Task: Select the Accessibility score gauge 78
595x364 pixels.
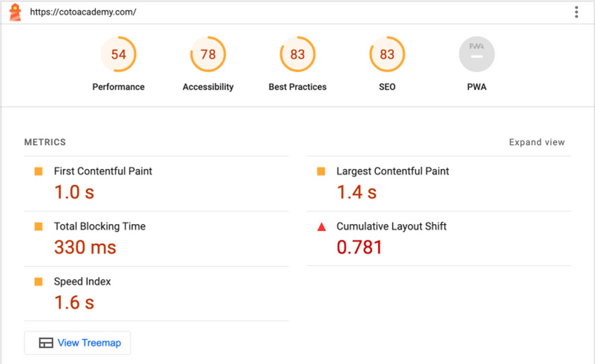Action: [208, 54]
